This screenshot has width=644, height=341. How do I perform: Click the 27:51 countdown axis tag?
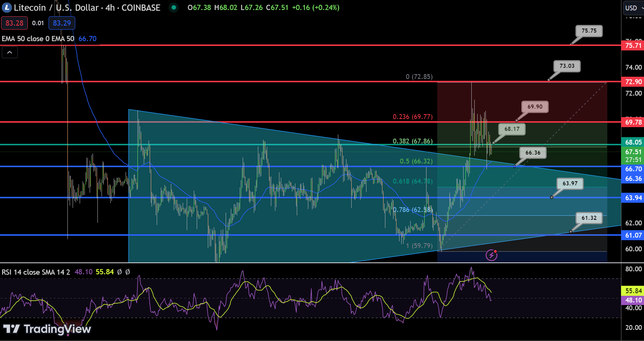633,160
